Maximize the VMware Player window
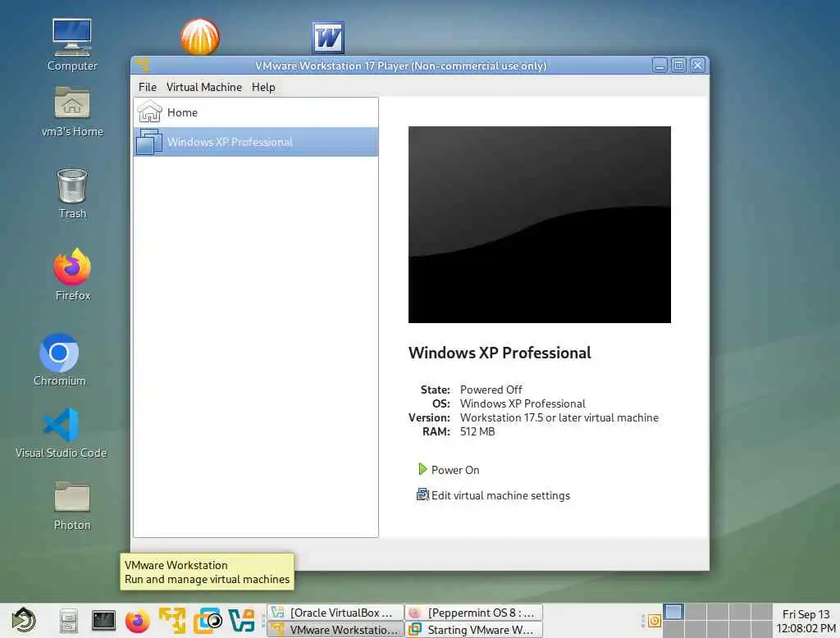The image size is (840, 638). tap(678, 66)
